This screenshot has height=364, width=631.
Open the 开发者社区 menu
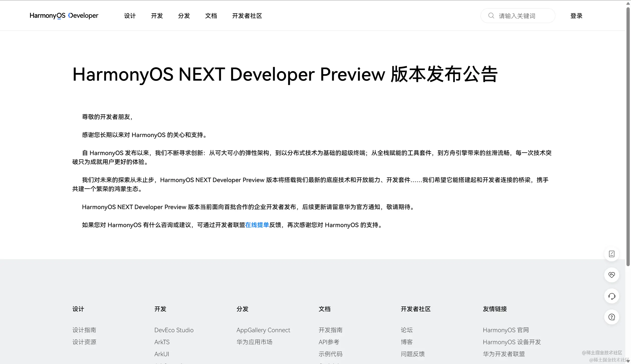coord(247,16)
